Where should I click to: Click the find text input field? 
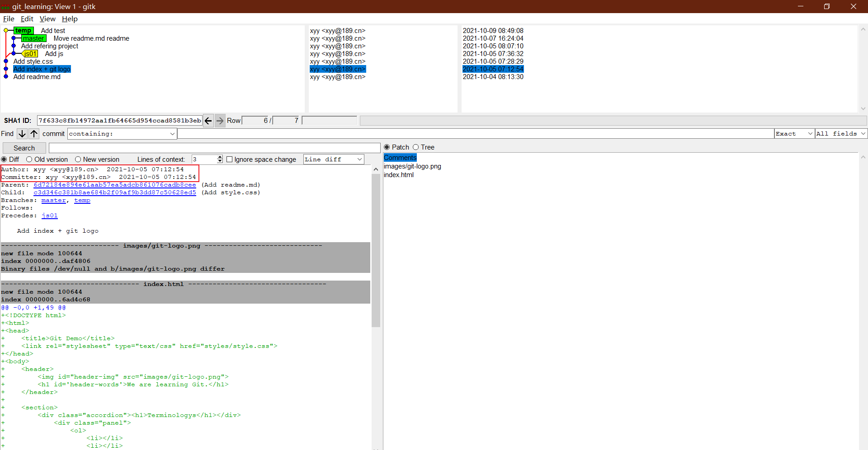(x=476, y=134)
